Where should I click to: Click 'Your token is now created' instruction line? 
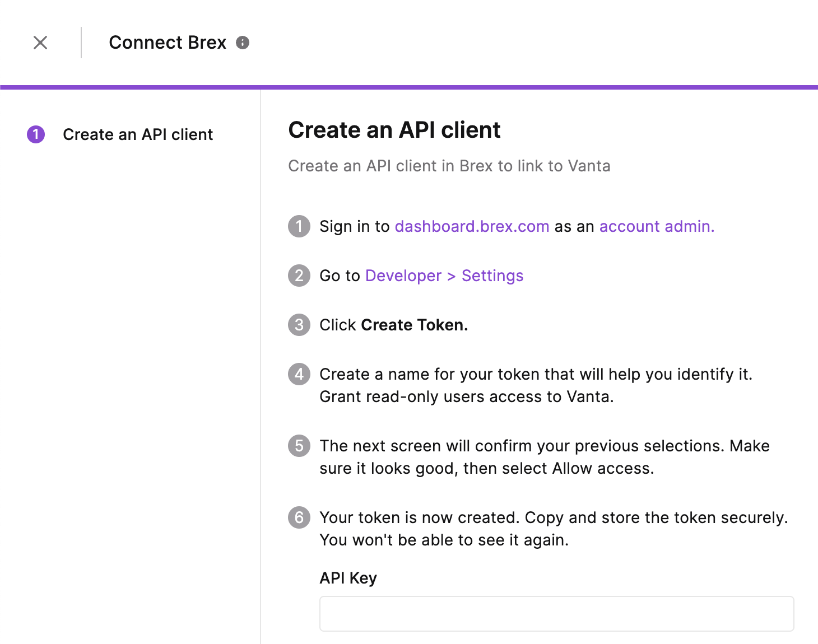(554, 517)
